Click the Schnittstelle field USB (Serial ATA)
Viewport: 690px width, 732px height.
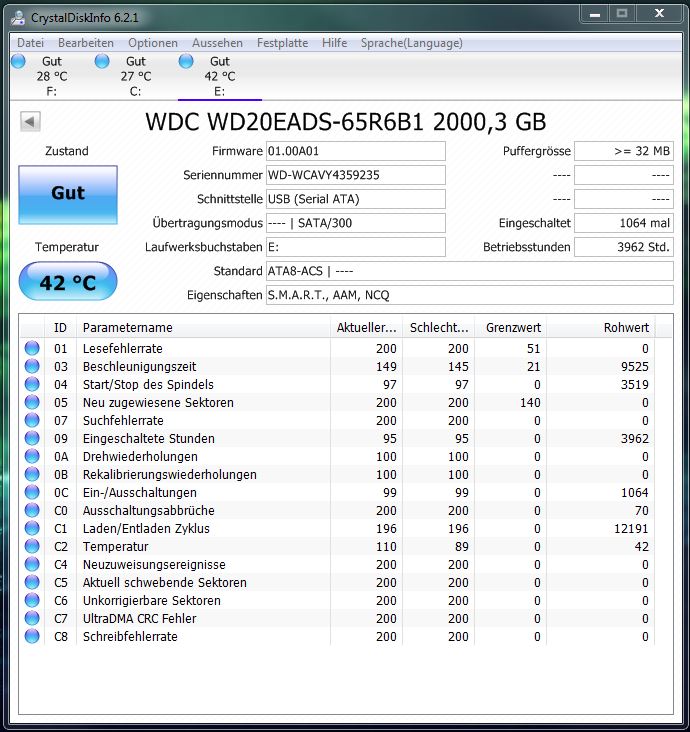click(x=356, y=199)
